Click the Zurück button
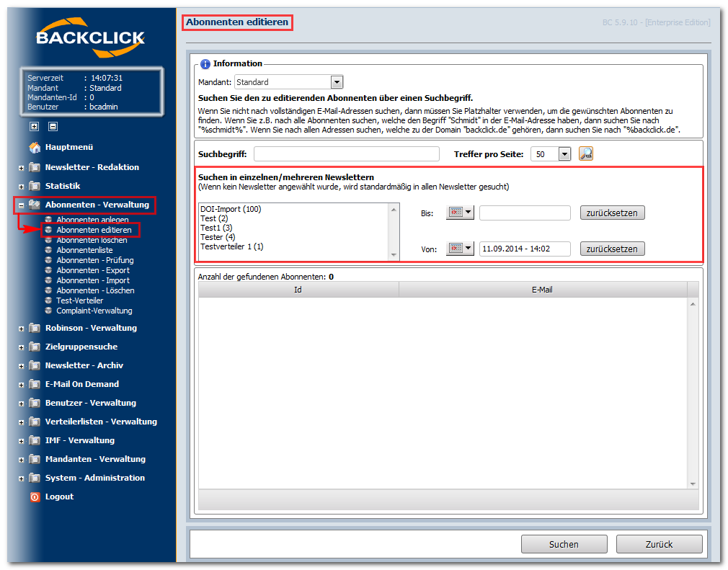 click(659, 544)
